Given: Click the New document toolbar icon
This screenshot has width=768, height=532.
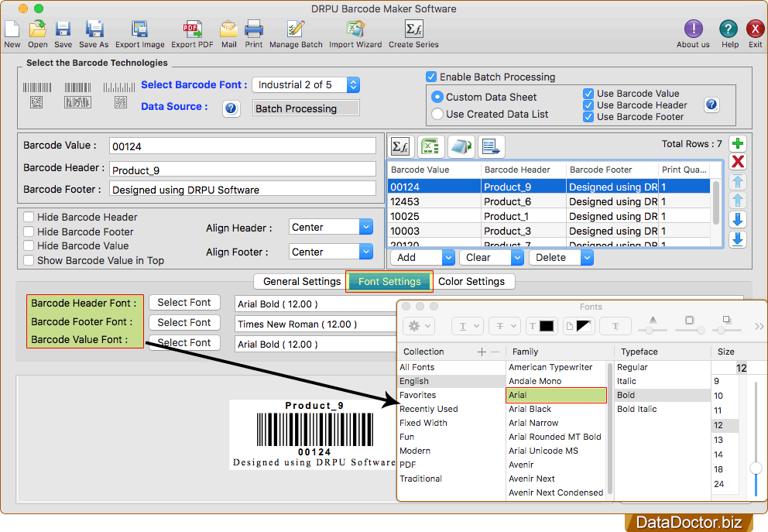Looking at the screenshot, I should tap(12, 29).
